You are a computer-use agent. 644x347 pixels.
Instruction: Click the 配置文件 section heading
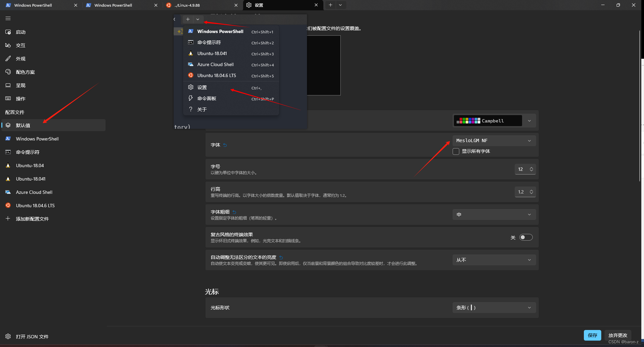[15, 112]
